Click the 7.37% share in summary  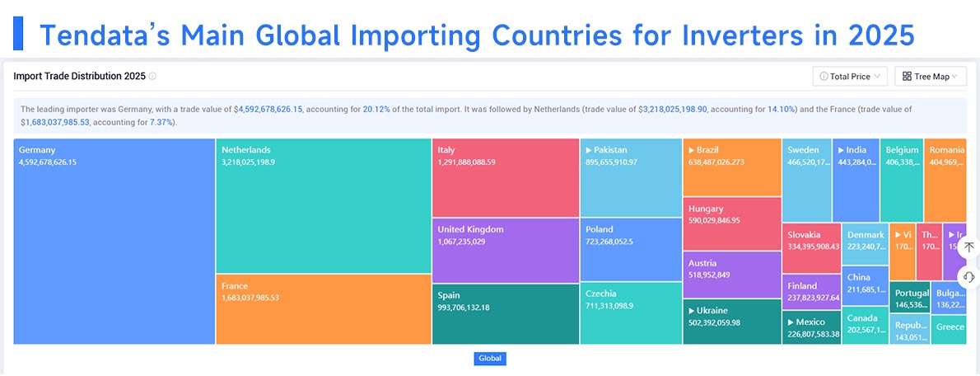pos(161,123)
